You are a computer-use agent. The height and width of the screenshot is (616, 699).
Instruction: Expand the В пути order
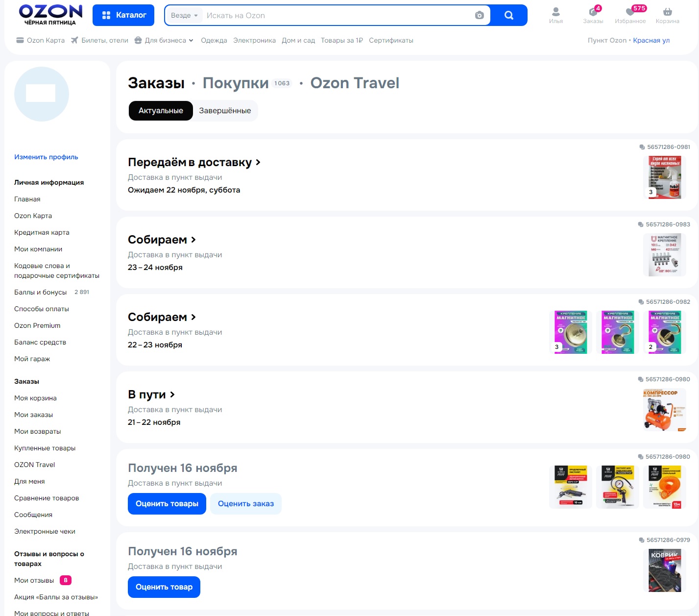(151, 394)
